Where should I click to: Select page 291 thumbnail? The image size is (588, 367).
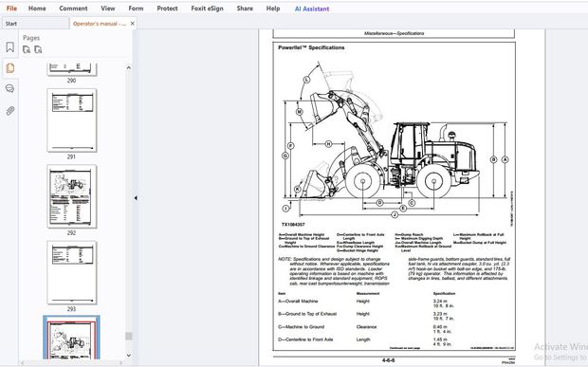click(72, 120)
